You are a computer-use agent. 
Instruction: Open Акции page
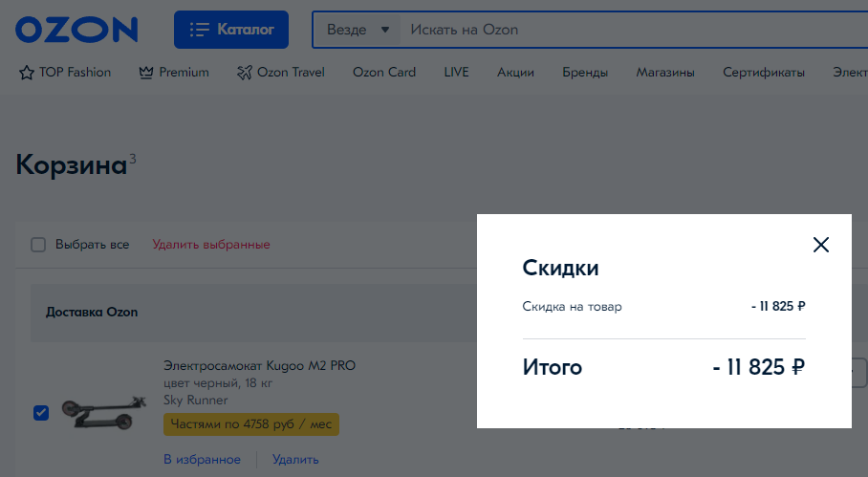click(x=515, y=73)
